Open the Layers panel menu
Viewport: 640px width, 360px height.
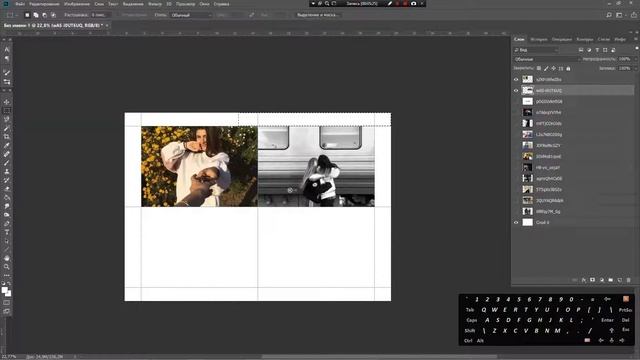636,40
